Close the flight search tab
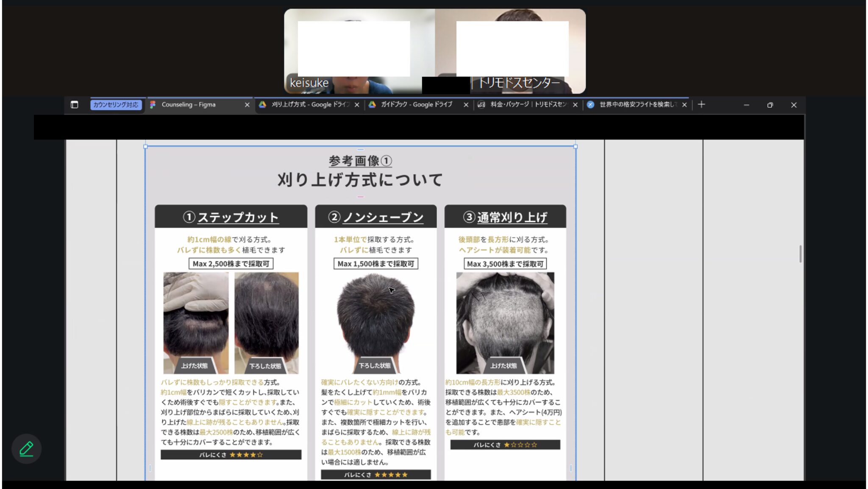 pos(684,105)
